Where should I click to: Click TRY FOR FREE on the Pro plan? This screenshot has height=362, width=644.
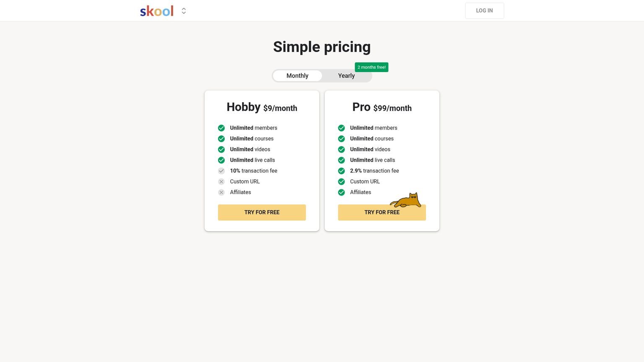point(382,212)
